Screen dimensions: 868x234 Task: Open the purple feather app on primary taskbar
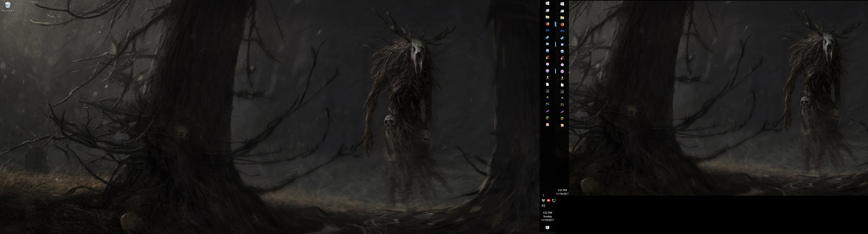(x=547, y=111)
